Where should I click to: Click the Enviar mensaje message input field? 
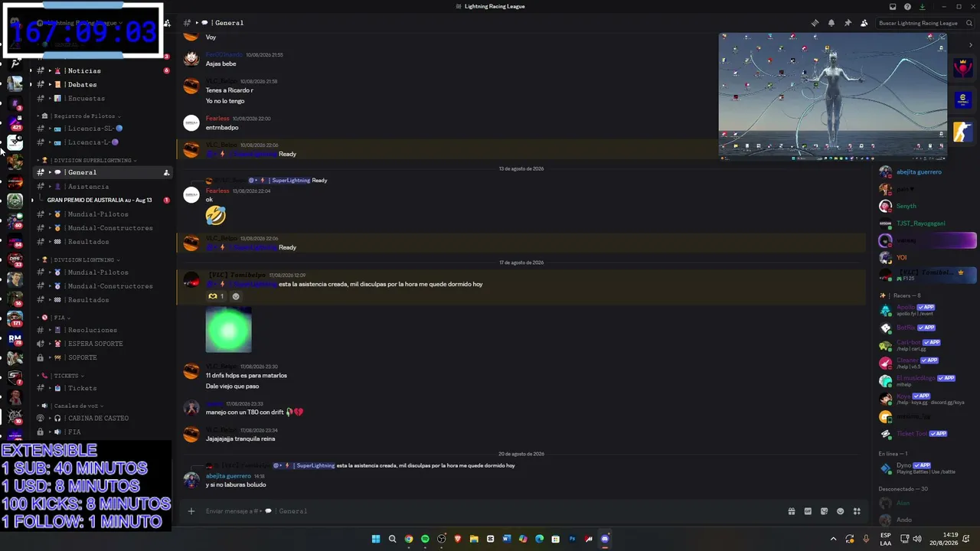coord(490,511)
